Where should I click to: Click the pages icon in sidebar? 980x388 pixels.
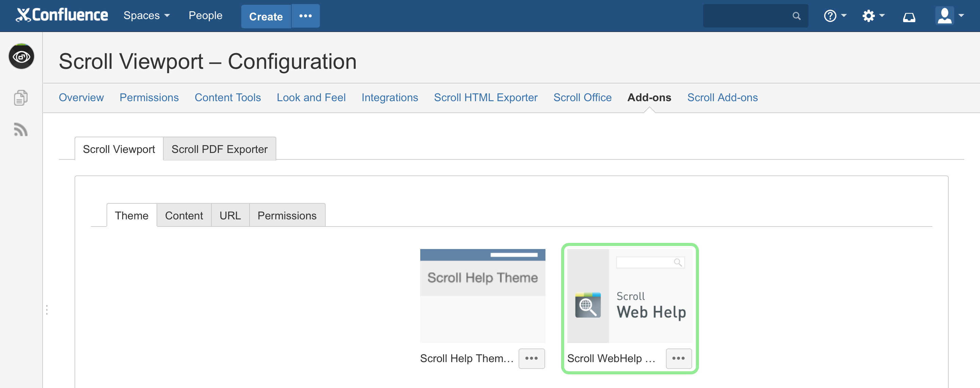[20, 97]
